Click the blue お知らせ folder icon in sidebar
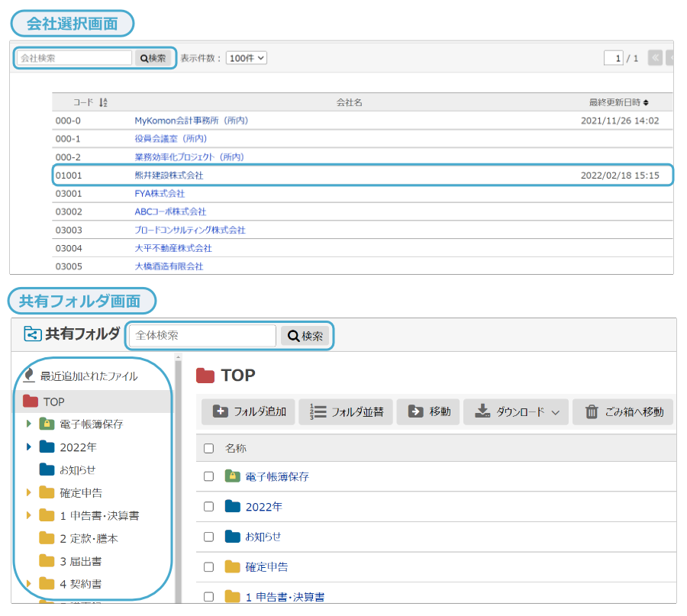This screenshot has height=616, width=687. pyautogui.click(x=47, y=469)
